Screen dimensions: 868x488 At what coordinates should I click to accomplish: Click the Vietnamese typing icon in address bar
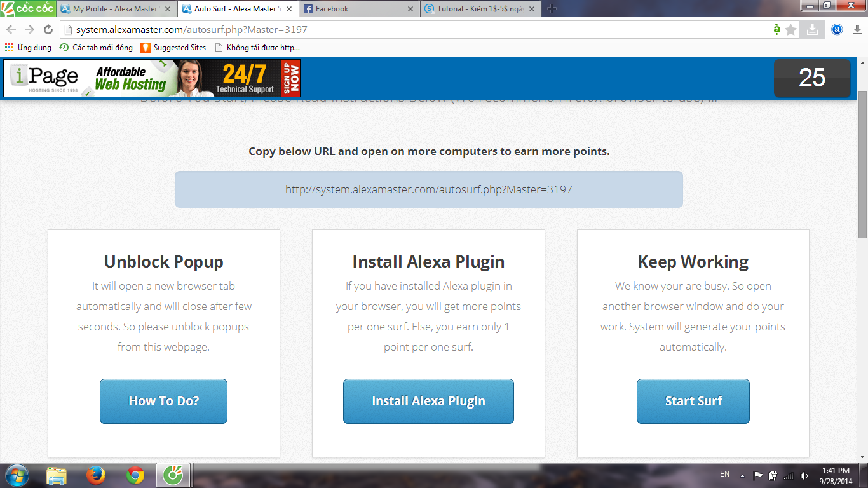(776, 30)
